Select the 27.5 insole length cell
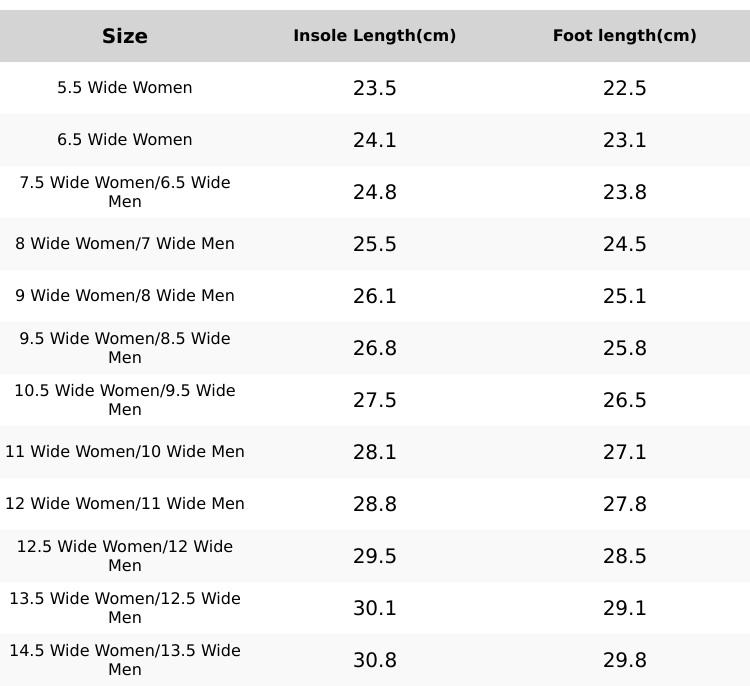Viewport: 750px width, 686px height. (x=375, y=400)
